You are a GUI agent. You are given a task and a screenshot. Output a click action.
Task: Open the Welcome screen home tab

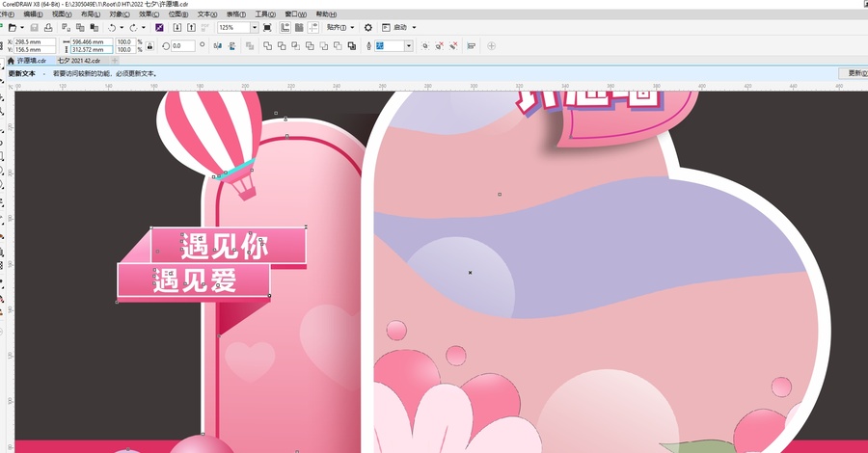[11, 61]
